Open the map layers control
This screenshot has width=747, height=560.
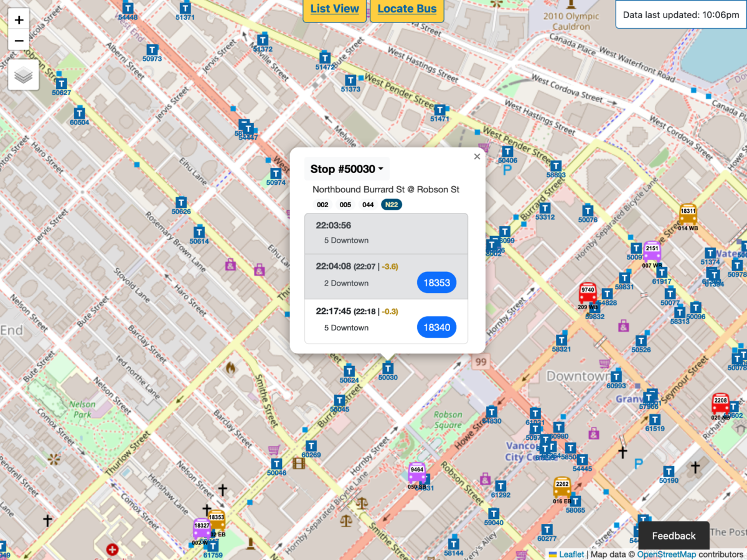pos(24,76)
